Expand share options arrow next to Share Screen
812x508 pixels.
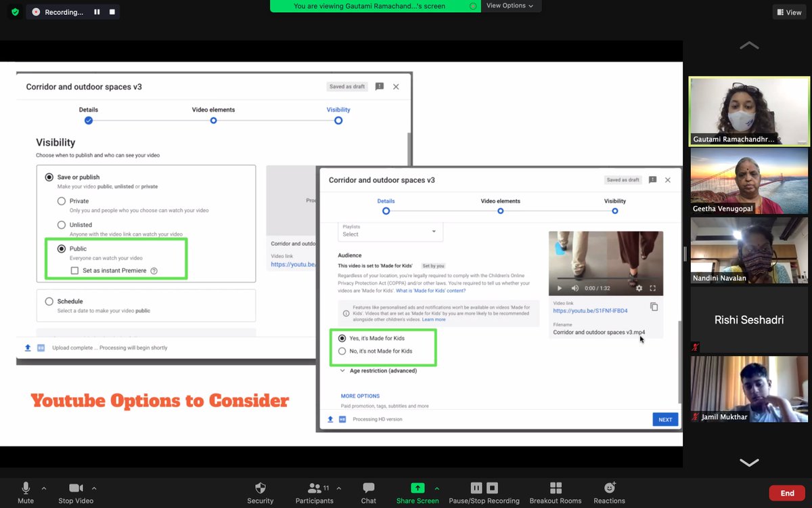point(436,488)
